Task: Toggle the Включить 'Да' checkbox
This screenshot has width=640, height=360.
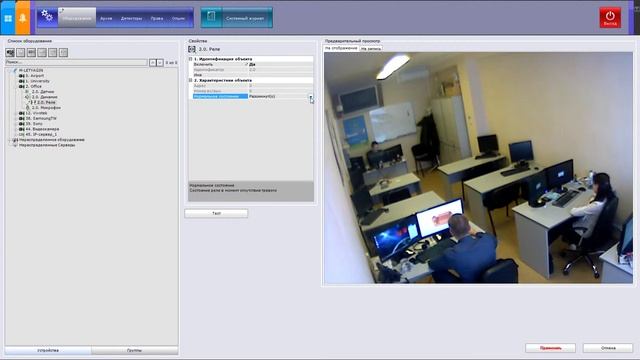Action: pos(247,64)
